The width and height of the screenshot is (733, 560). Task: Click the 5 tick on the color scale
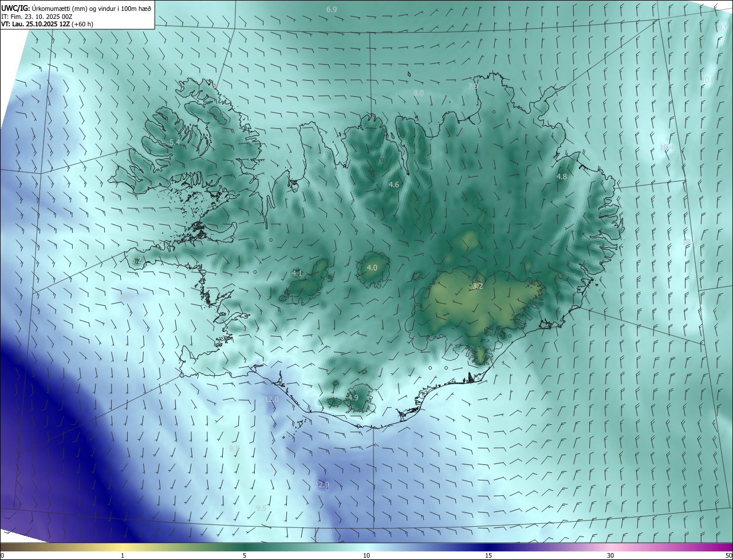point(245,555)
